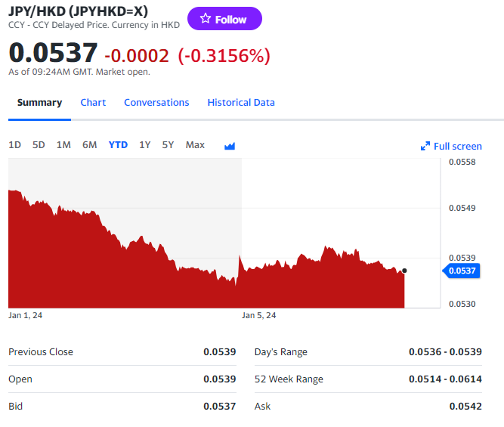
Task: Select the Summary tab
Action: (39, 103)
